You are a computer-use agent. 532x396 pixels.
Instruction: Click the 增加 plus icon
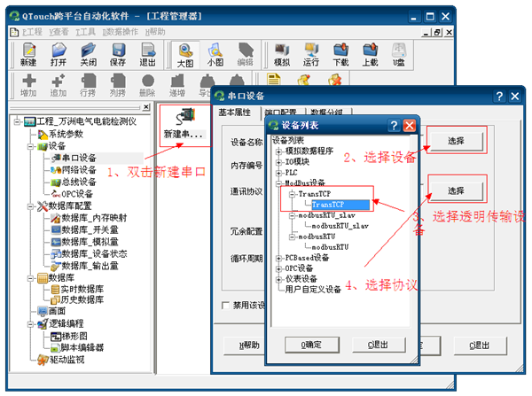tap(29, 85)
